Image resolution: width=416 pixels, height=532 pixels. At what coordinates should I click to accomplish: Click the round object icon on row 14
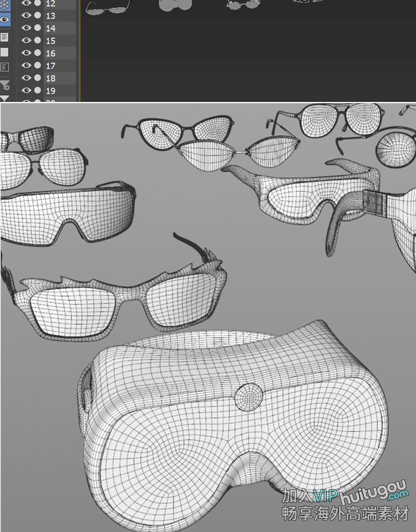pyautogui.click(x=38, y=28)
